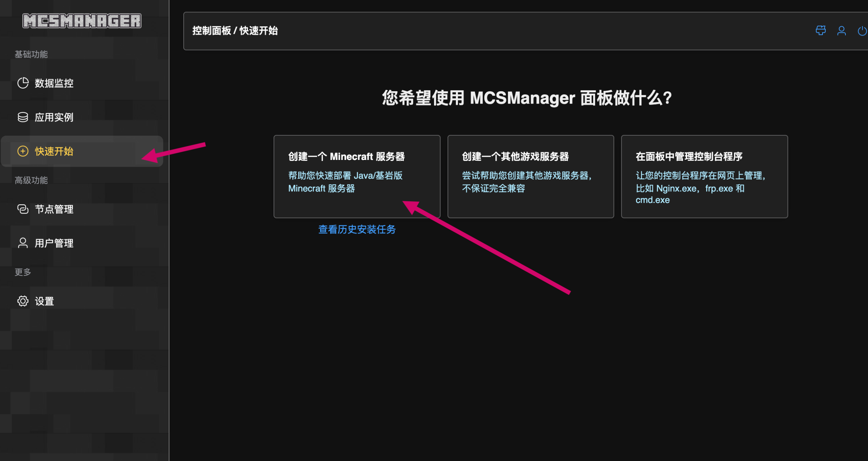Click the plus circle icon for 快速开始

click(x=23, y=151)
